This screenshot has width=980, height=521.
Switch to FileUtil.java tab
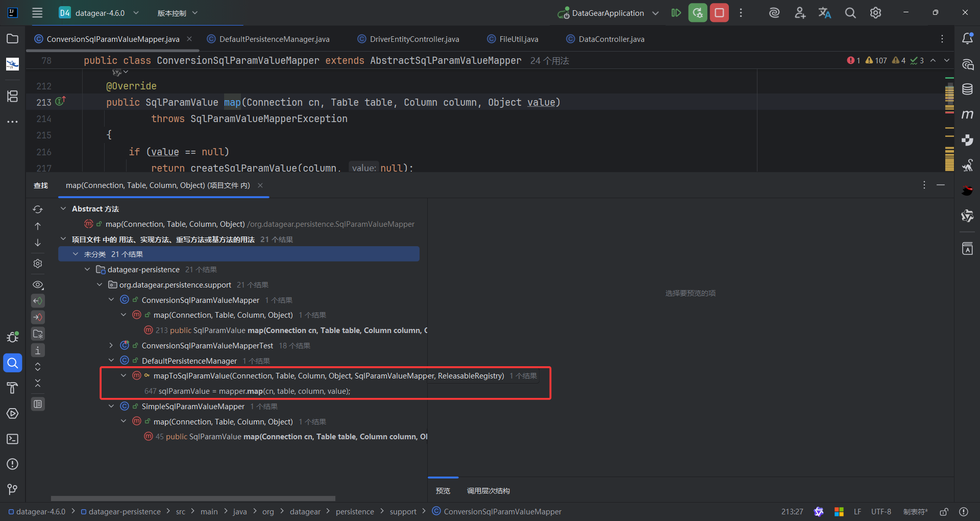[x=513, y=39]
